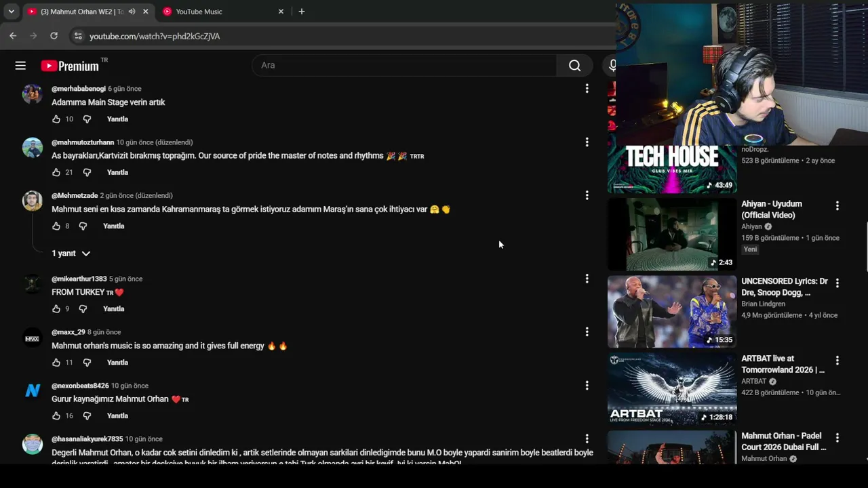Play the Dr Dre Snoop Dogg thumbnail
The image size is (868, 488).
672,312
